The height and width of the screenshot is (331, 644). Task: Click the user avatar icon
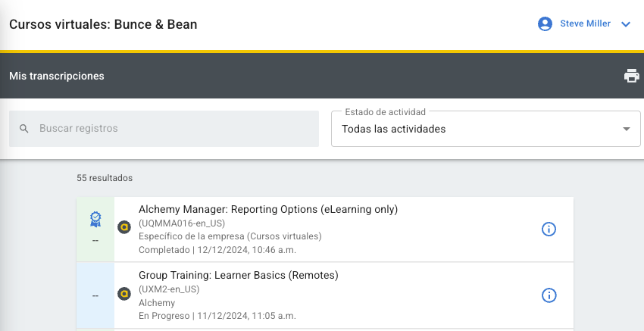pos(545,24)
